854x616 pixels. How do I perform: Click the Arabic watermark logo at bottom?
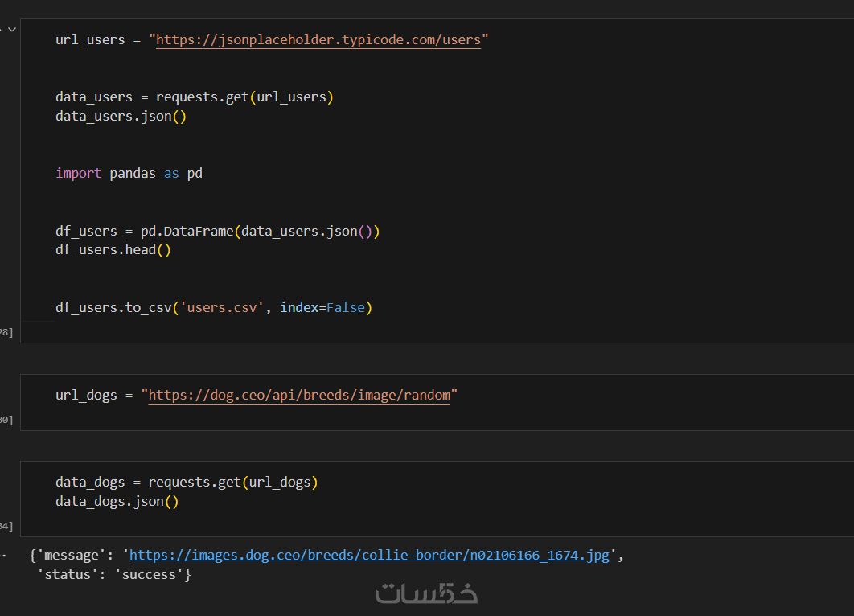point(426,593)
